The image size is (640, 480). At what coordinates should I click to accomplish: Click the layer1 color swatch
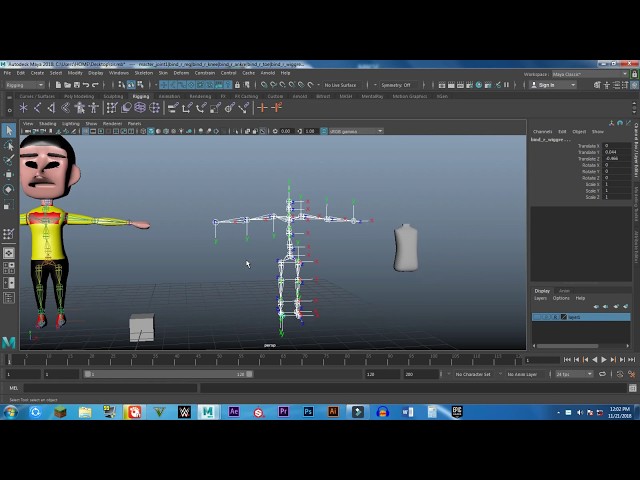point(564,317)
